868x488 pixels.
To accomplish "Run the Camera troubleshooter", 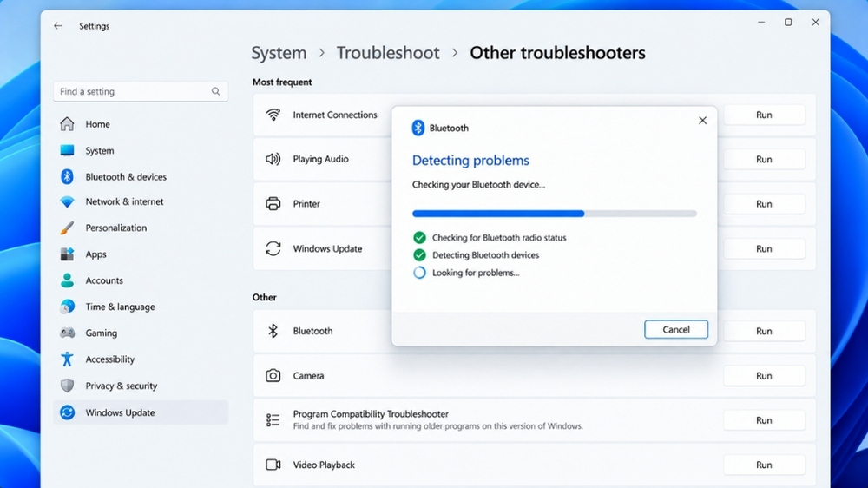I will (764, 376).
